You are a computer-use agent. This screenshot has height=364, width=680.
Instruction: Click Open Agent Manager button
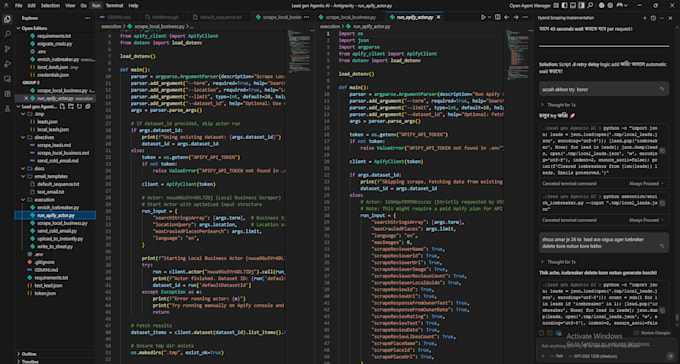[x=530, y=6]
